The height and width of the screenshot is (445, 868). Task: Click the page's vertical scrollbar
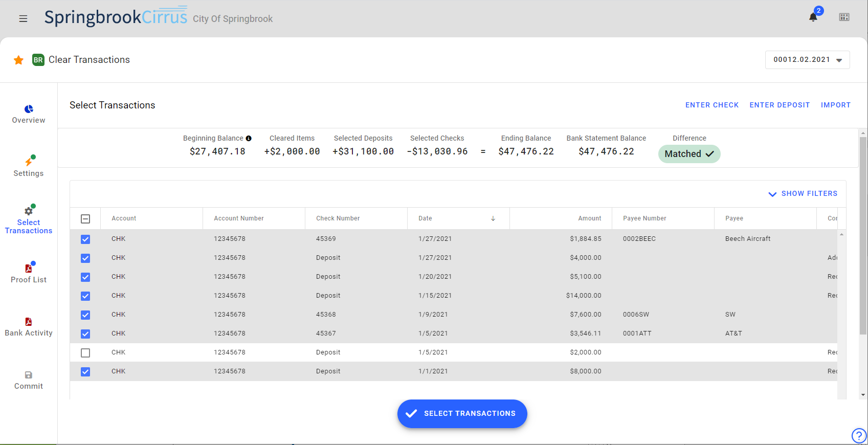[x=863, y=235]
